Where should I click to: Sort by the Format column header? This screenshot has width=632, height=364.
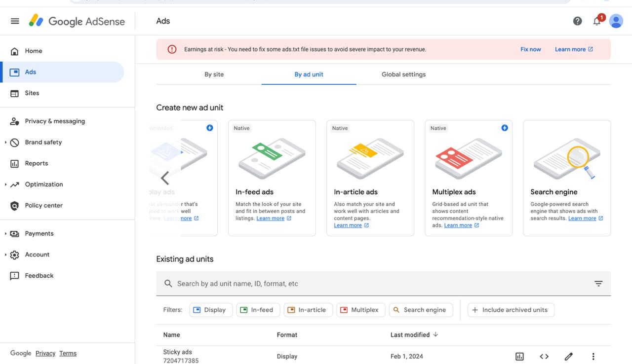click(287, 335)
